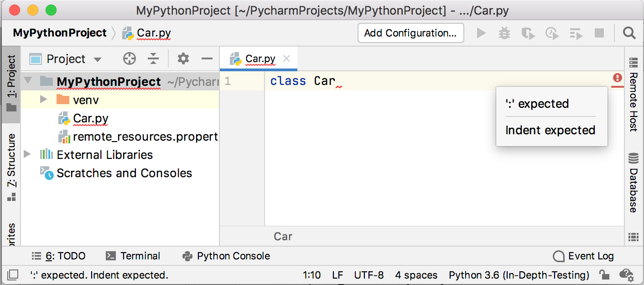Image resolution: width=644 pixels, height=285 pixels.
Task: Click the cursor position 1:10 indicator
Action: [x=312, y=275]
